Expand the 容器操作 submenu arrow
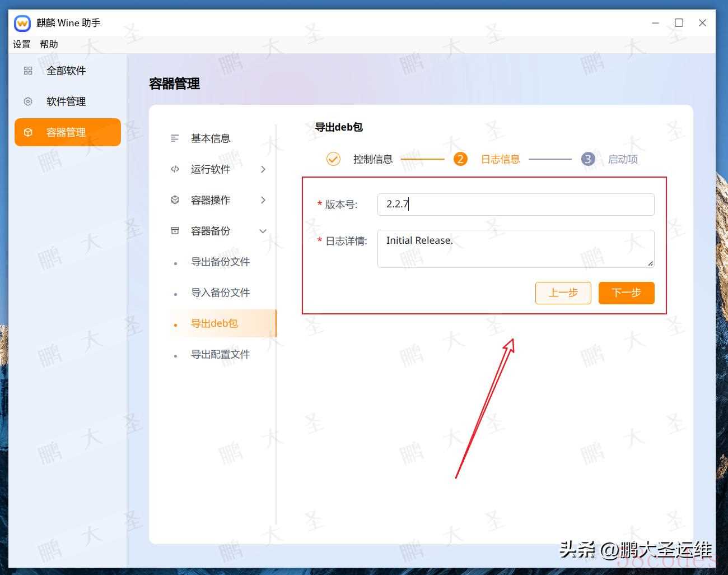 click(x=263, y=200)
